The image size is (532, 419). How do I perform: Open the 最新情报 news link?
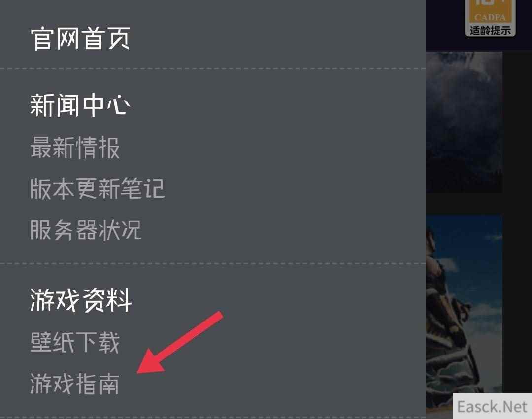pos(75,148)
